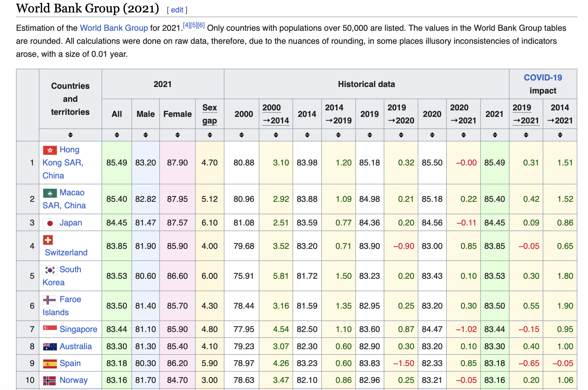This screenshot has height=390, width=588.
Task: Click the World Bank Group (2021) heading
Action: coord(88,8)
